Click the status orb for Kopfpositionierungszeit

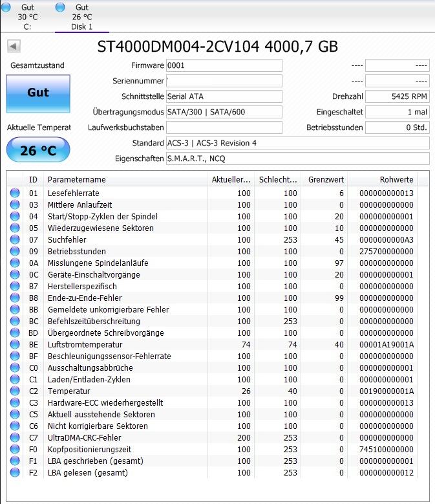coord(15,450)
